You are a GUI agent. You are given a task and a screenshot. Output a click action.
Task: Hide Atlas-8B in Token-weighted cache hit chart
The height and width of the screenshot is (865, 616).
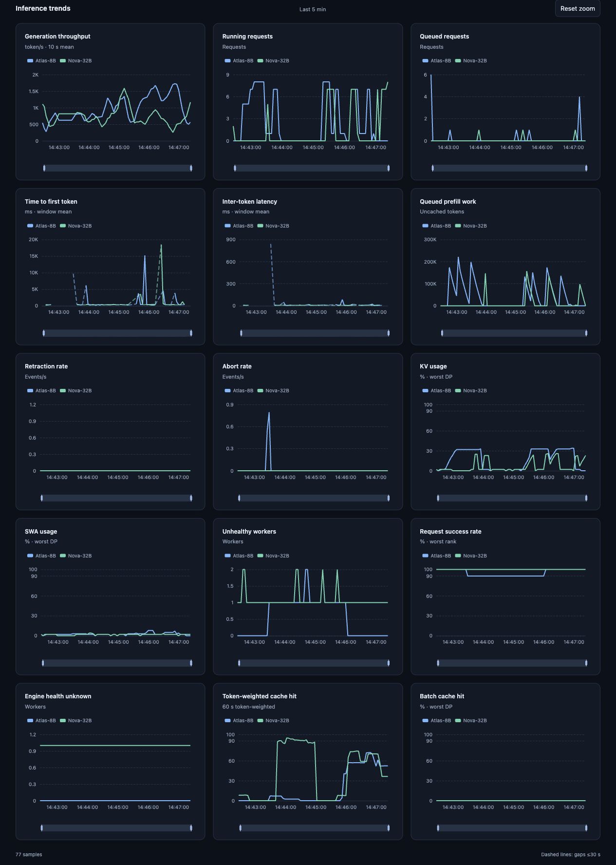(x=239, y=721)
